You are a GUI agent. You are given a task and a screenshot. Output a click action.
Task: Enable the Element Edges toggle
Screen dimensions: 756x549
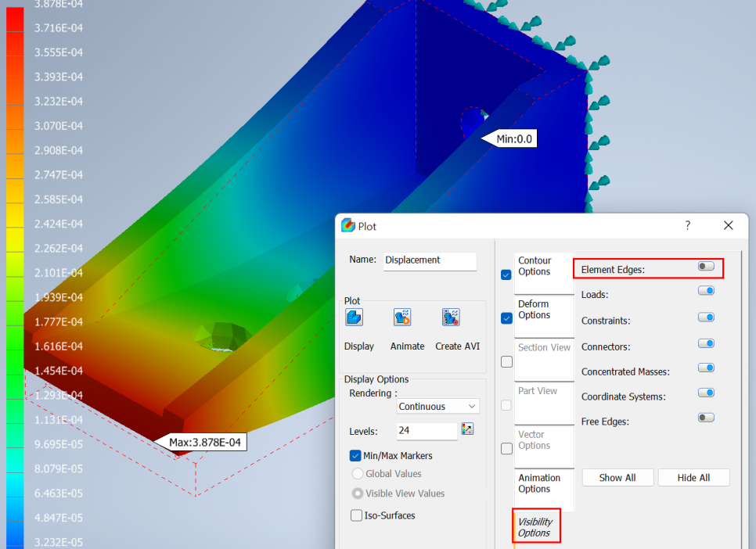[706, 267]
